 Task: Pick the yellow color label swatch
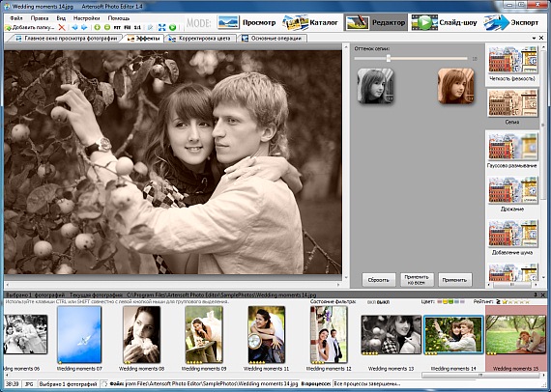click(445, 301)
